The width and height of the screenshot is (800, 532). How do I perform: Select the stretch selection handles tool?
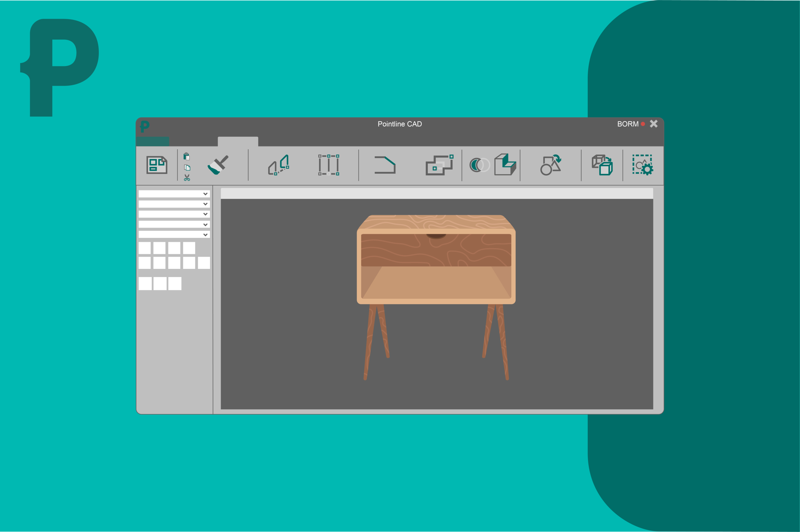[x=328, y=165]
